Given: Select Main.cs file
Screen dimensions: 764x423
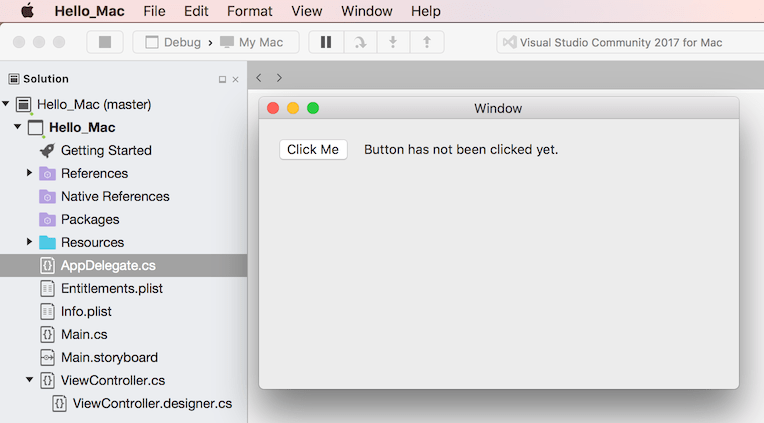Looking at the screenshot, I should click(x=84, y=334).
